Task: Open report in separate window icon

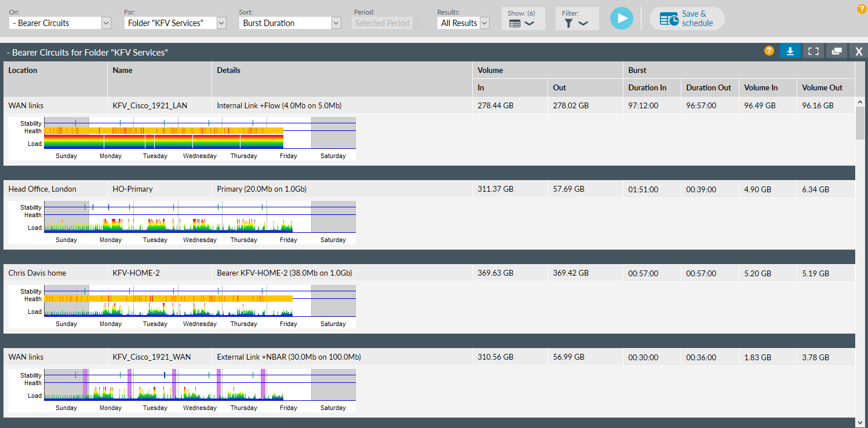Action: click(x=836, y=51)
